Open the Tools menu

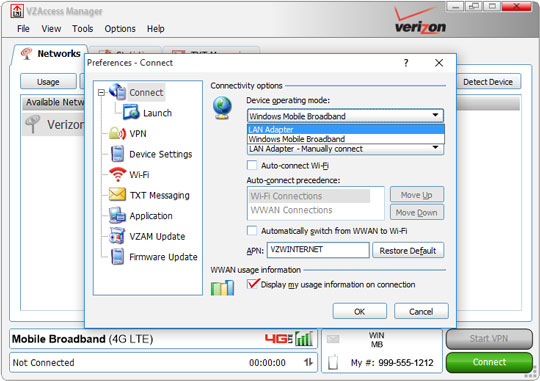point(83,29)
